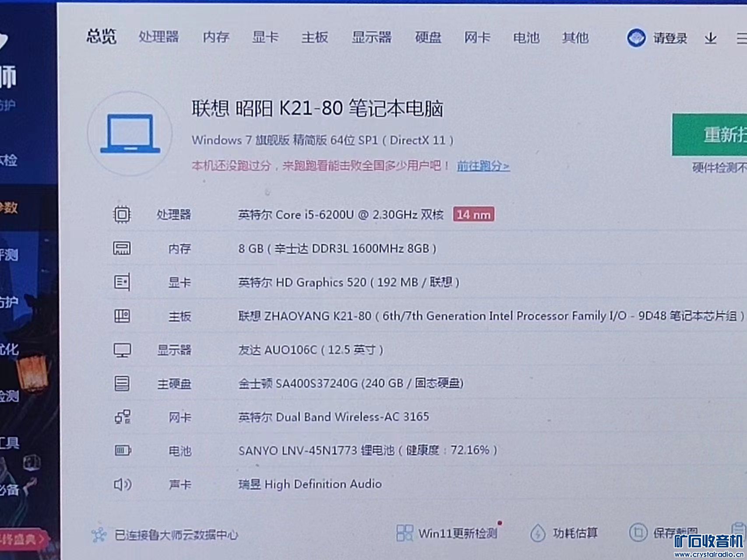The height and width of the screenshot is (560, 747).
Task: Open the 电池 tab
Action: click(x=526, y=38)
